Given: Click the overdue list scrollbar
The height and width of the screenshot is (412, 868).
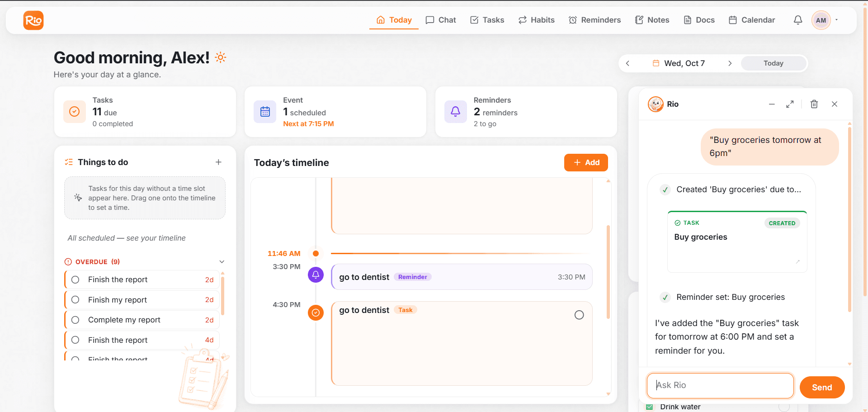Looking at the screenshot, I should [222, 296].
